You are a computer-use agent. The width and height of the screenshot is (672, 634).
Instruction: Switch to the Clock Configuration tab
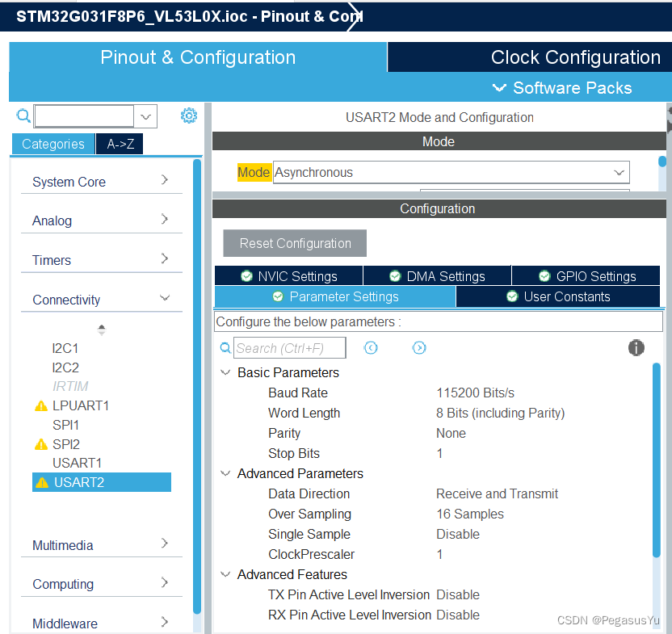[x=530, y=57]
